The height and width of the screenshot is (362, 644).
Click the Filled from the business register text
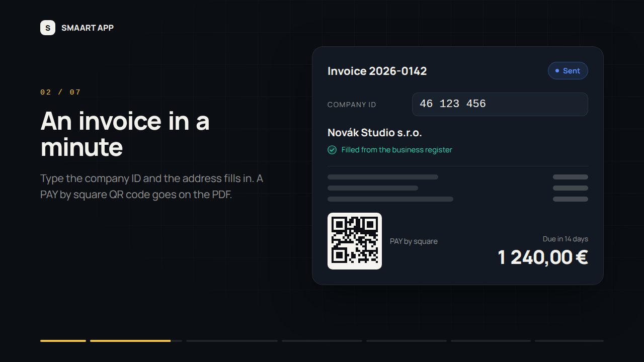coord(397,150)
